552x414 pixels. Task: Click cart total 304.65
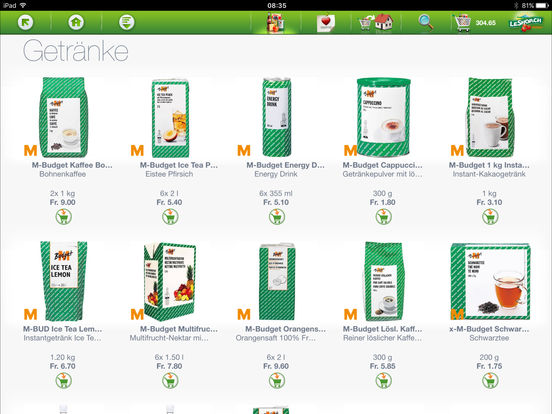click(x=485, y=23)
